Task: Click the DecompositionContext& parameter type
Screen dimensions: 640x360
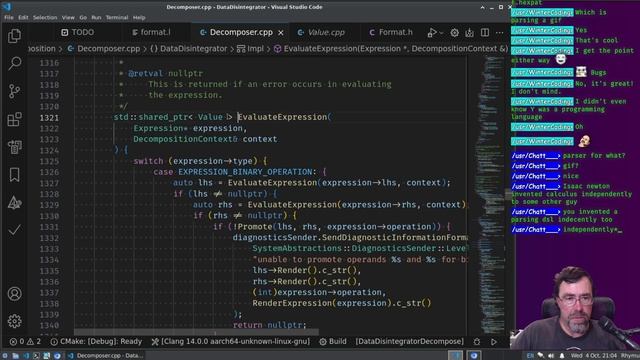Action: 185,139
